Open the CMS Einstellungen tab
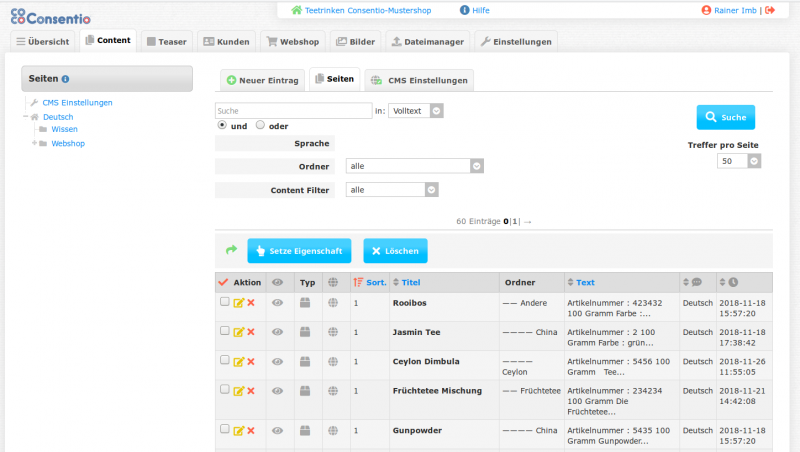The height and width of the screenshot is (452, 800). click(418, 80)
